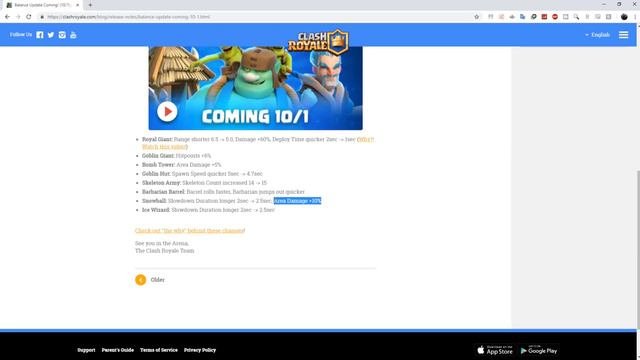Click the Clash Royale logo in header
640x360 pixels.
tap(318, 42)
